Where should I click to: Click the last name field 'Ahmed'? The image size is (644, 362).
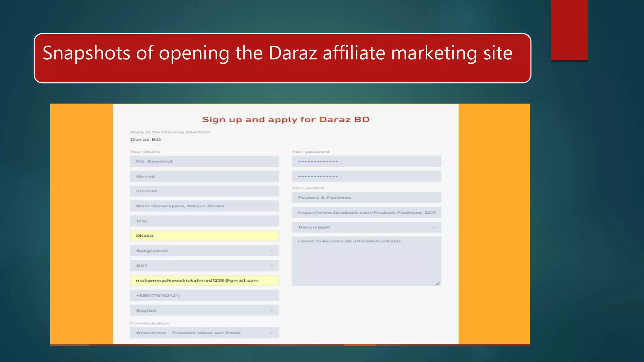(204, 176)
